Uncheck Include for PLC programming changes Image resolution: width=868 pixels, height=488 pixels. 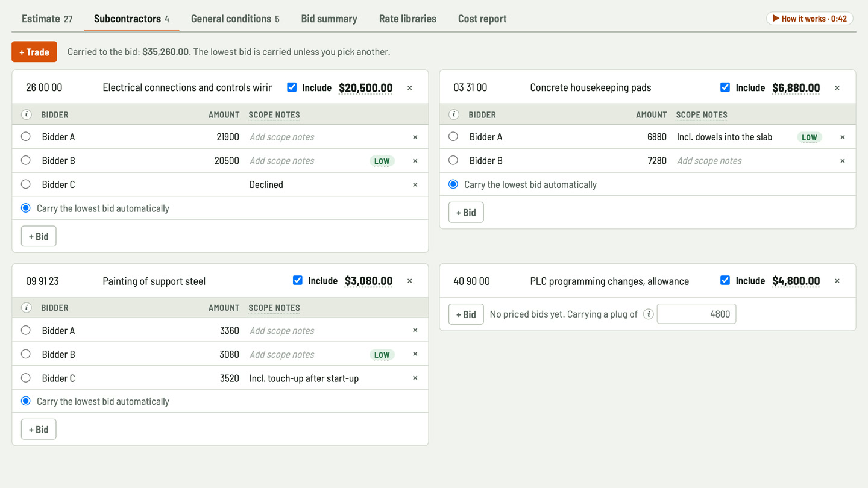click(725, 280)
